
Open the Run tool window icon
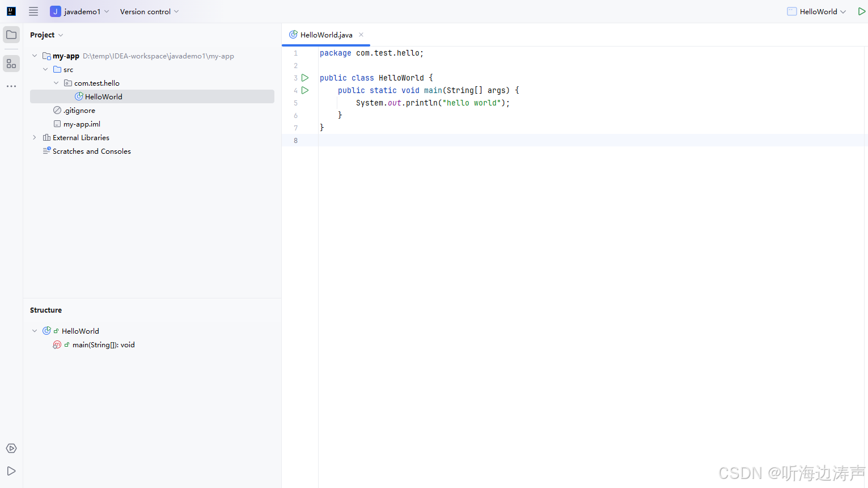[x=11, y=471]
